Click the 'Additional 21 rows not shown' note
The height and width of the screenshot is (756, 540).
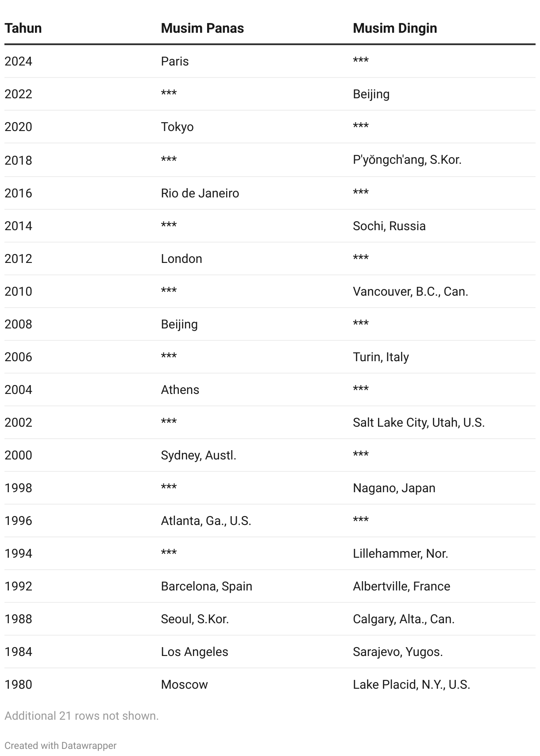coord(81,716)
